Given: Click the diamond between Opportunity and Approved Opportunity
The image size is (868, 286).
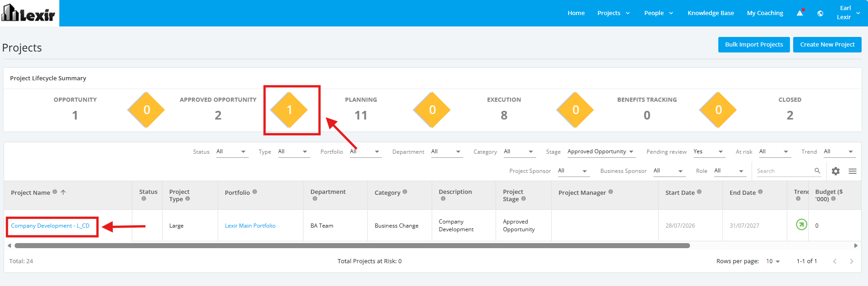Looking at the screenshot, I should coord(146,110).
